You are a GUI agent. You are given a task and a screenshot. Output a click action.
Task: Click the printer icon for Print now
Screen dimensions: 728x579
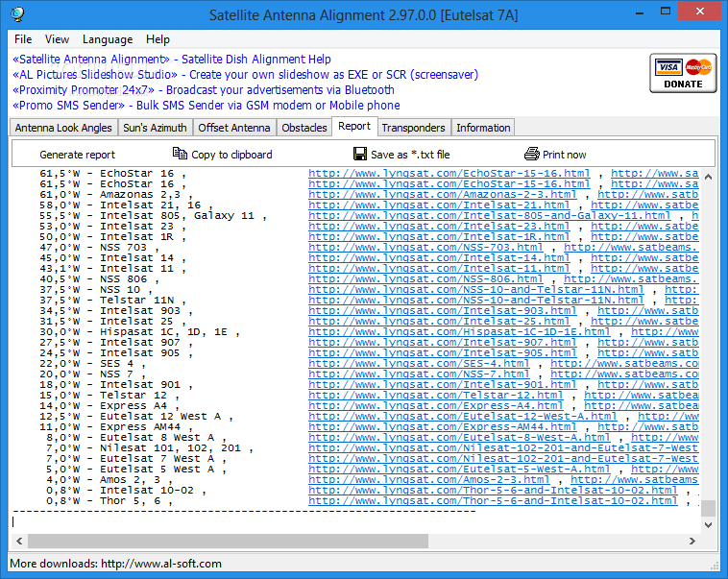tap(532, 154)
